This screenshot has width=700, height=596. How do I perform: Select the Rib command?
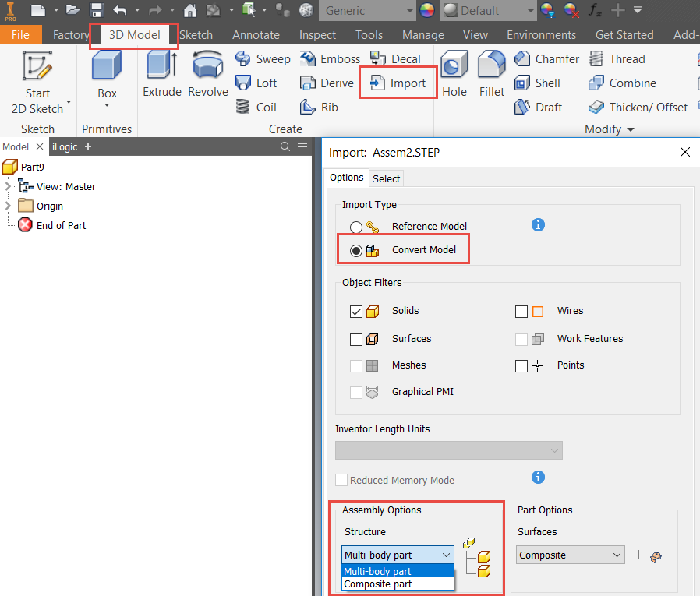click(x=319, y=107)
